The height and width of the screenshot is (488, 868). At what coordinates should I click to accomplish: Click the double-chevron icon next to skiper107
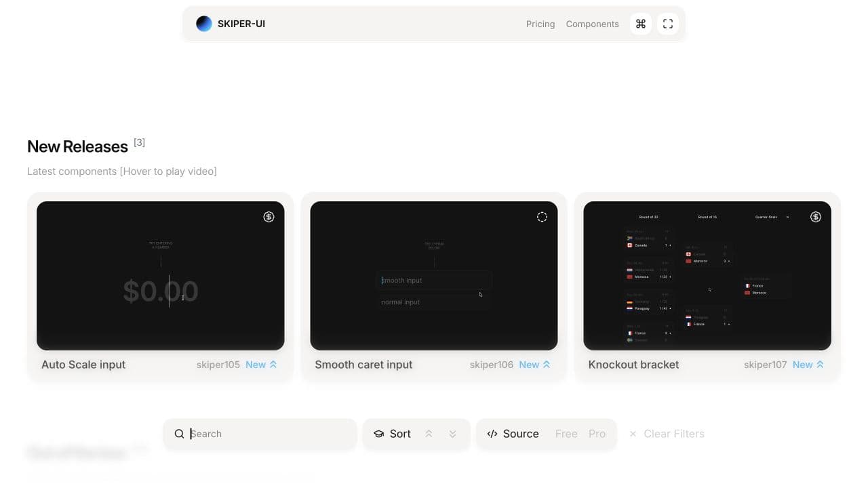click(820, 365)
